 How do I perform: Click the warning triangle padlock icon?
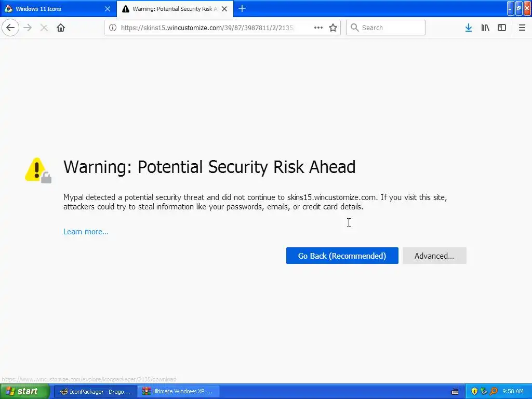coord(38,170)
